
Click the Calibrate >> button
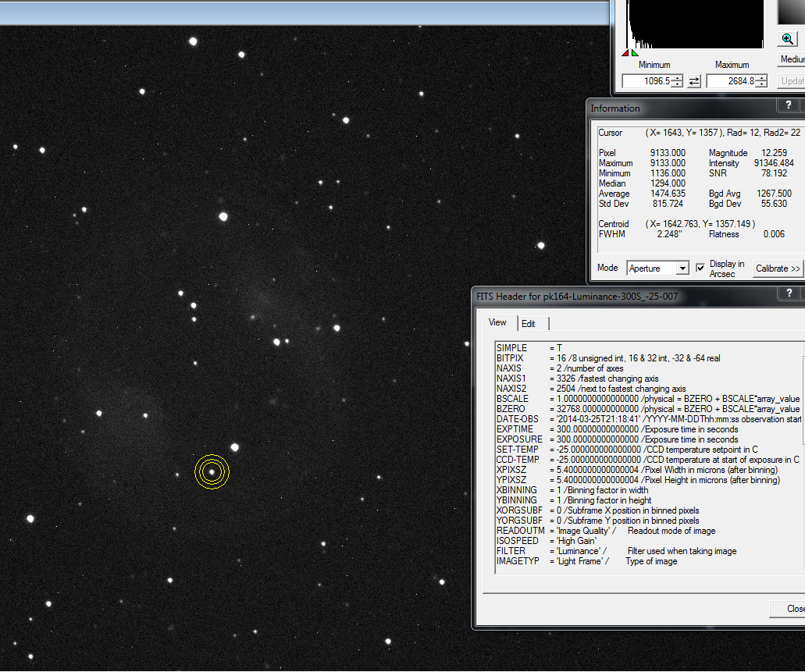point(778,268)
